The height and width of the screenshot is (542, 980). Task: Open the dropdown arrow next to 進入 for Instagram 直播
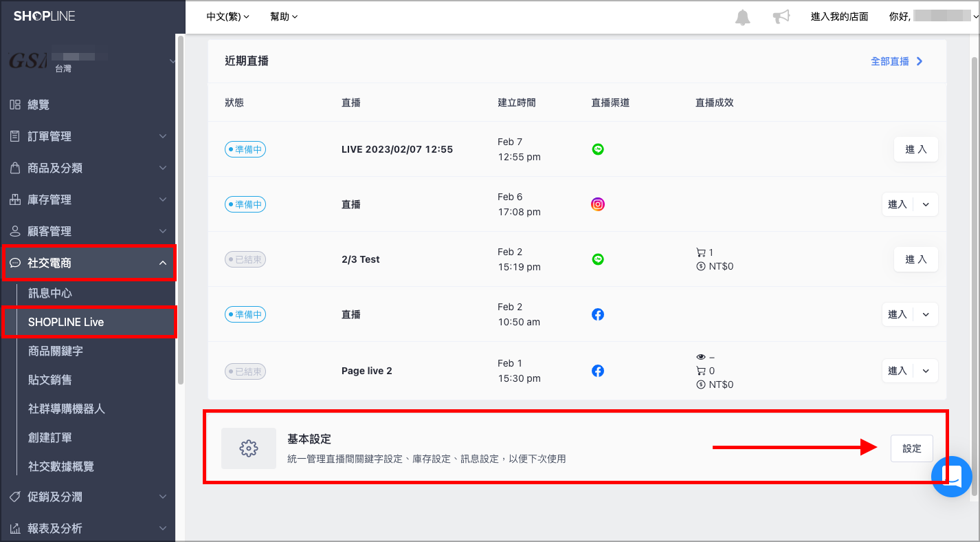click(x=926, y=204)
